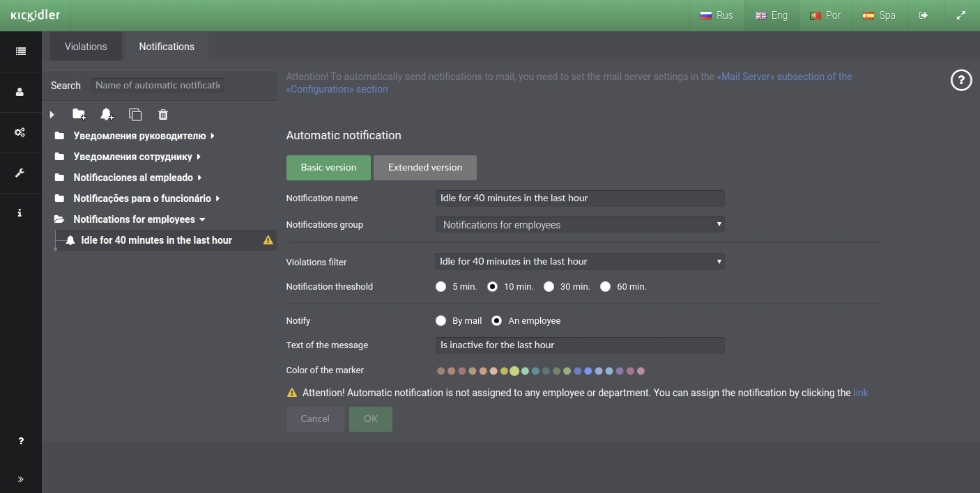Click the OK button
Viewport: 980px width, 493px height.
pyautogui.click(x=371, y=418)
